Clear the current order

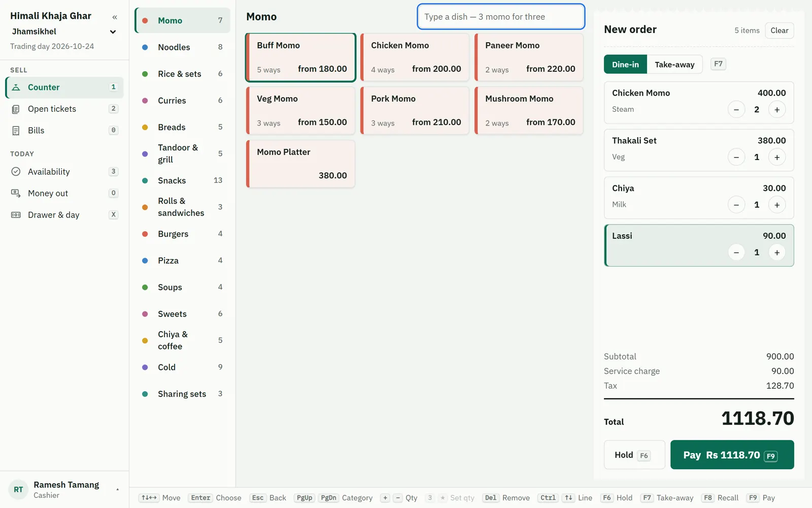[779, 30]
